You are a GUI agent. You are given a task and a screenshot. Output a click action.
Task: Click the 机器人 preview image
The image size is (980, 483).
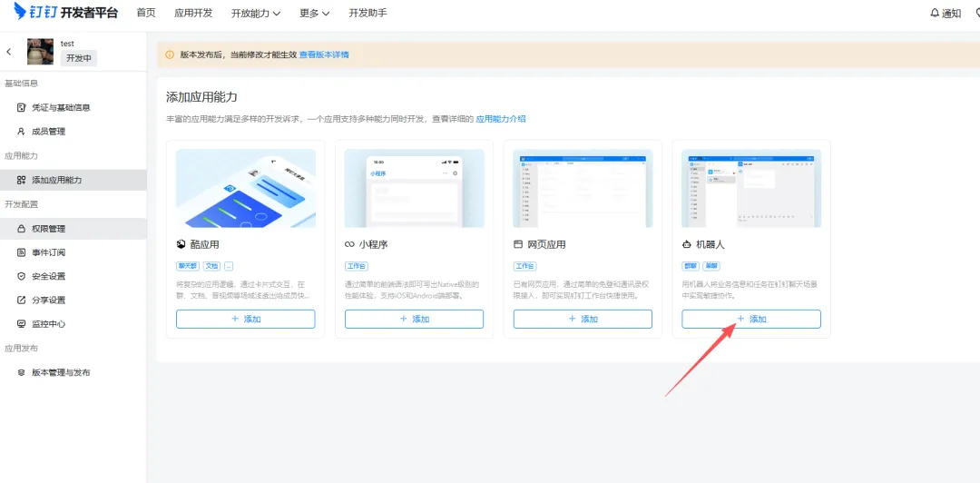click(751, 188)
